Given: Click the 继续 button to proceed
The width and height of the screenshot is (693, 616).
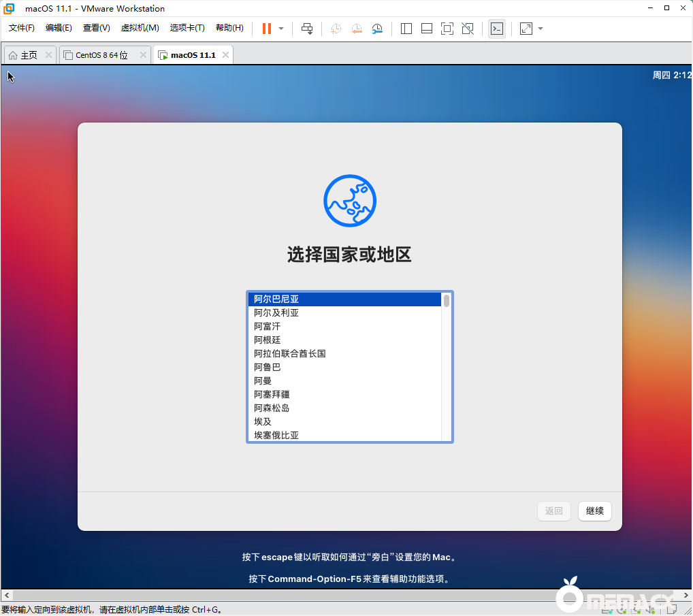Looking at the screenshot, I should click(594, 510).
